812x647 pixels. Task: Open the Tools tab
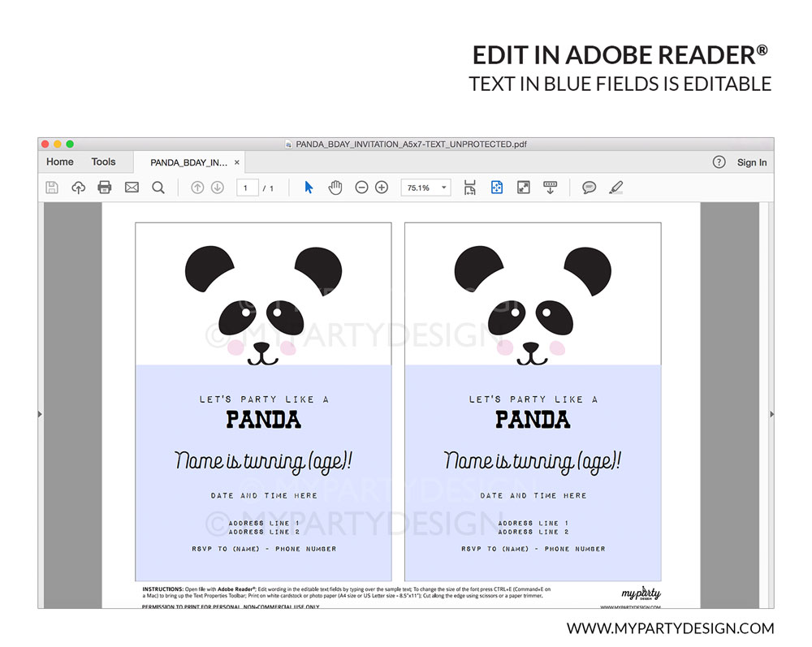103,162
